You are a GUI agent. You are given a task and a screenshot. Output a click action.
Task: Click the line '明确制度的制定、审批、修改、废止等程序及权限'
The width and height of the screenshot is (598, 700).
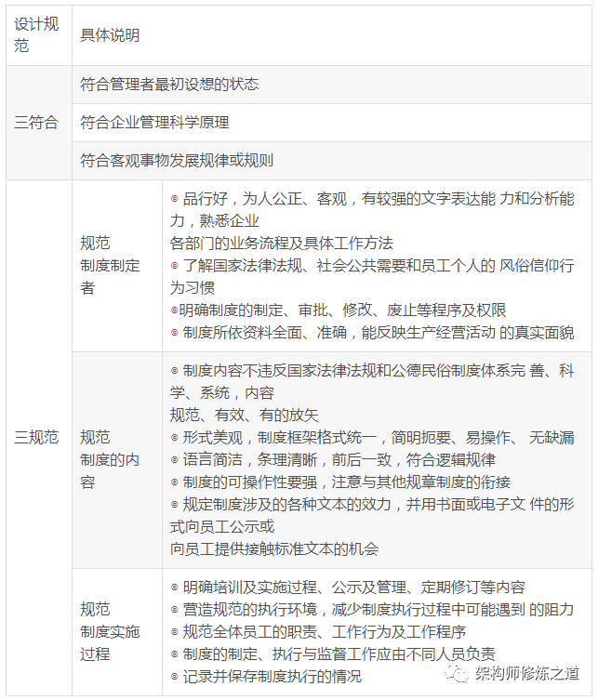point(339,310)
